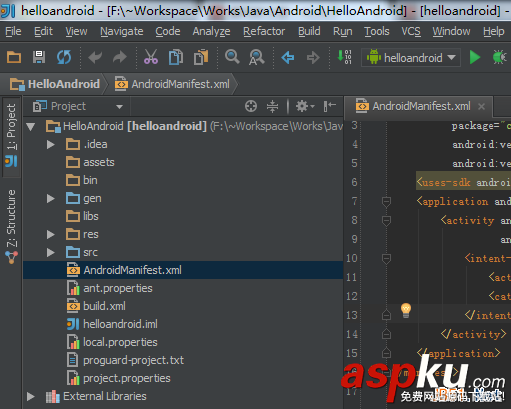Collapse the application tag fold marker at line 7
Viewport: 511px width, 409px height.
(386, 202)
